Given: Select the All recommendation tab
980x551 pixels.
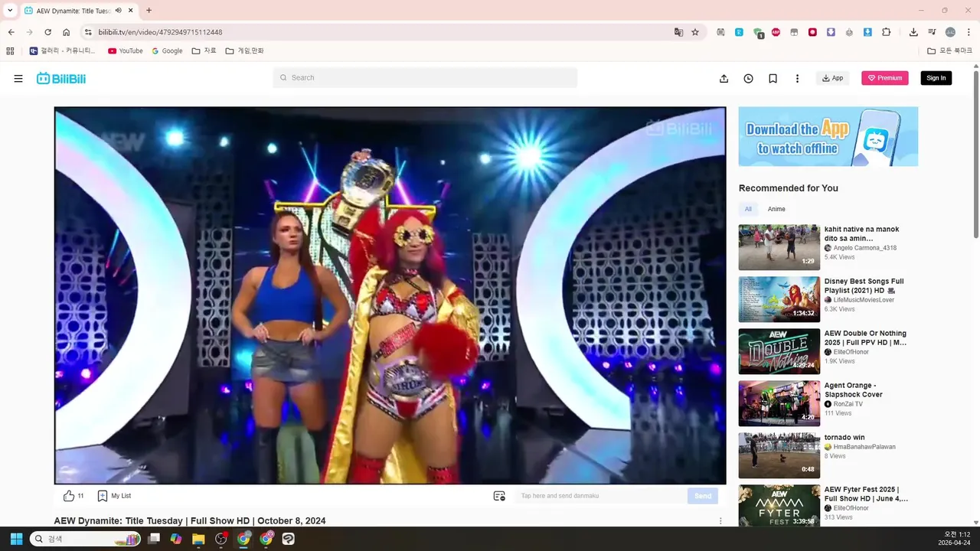Looking at the screenshot, I should pyautogui.click(x=748, y=209).
